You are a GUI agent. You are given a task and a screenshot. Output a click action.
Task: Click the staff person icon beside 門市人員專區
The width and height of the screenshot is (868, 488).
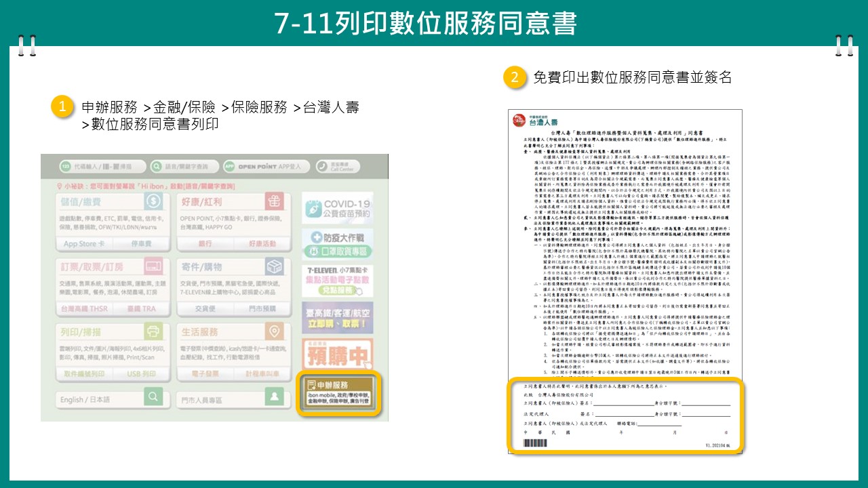point(274,397)
